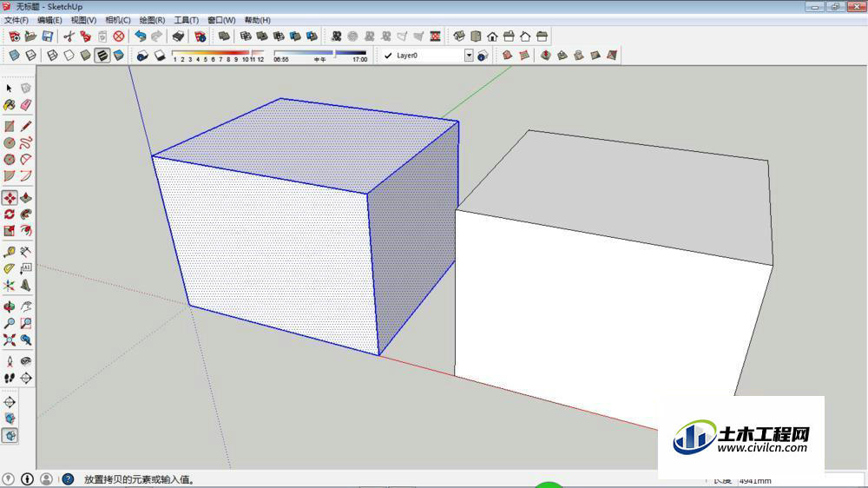Switch to Hidden Line face style
Image resolution: width=868 pixels, height=488 pixels.
click(x=69, y=56)
